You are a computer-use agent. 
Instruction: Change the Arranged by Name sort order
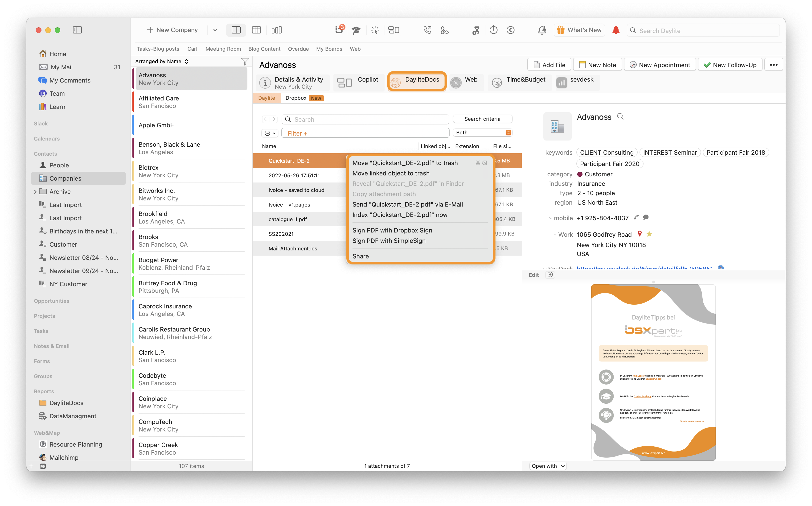[162, 61]
